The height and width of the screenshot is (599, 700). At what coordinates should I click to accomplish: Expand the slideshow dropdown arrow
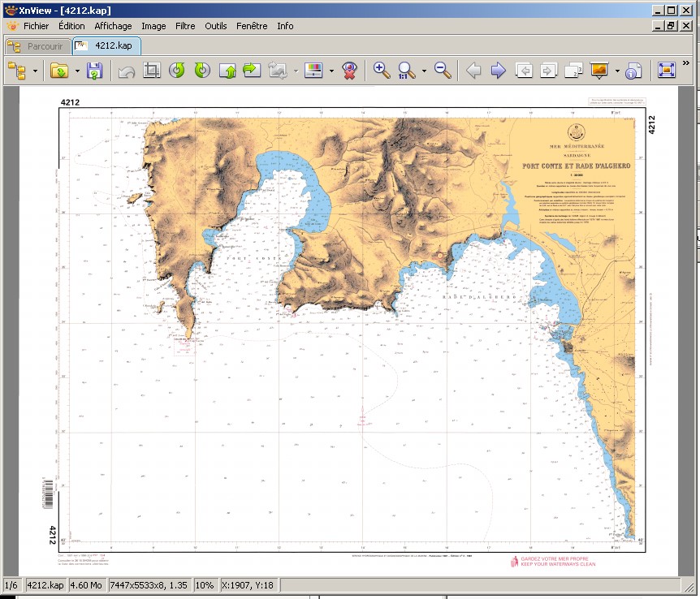point(617,71)
